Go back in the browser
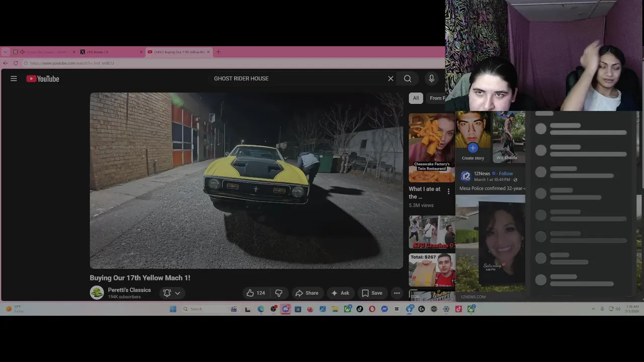Screen dimensions: 644x362 point(6,63)
